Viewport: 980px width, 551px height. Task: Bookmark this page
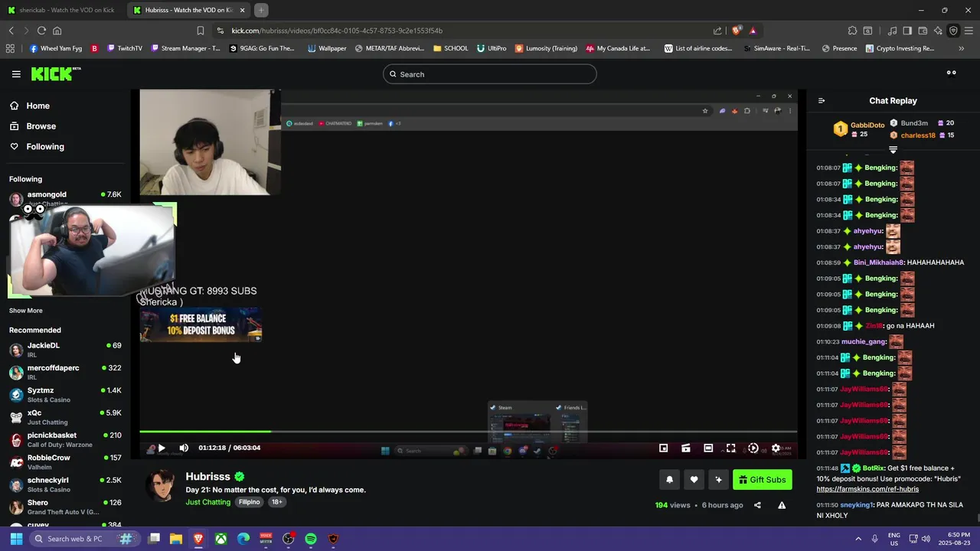pos(201,31)
